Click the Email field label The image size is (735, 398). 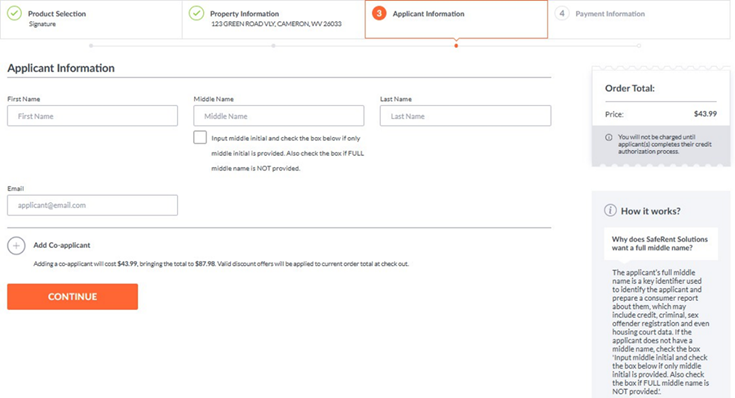(x=15, y=188)
